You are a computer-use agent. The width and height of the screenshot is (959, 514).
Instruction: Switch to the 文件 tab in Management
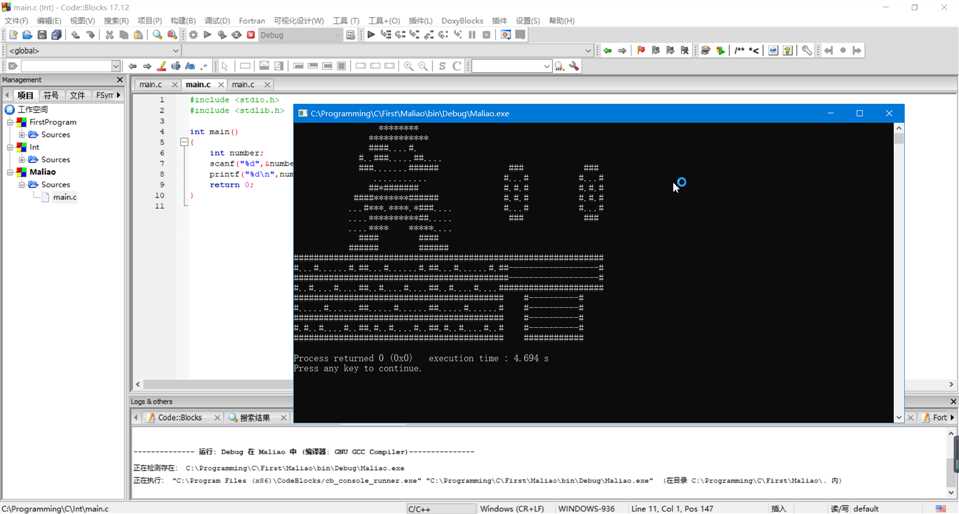pos(77,95)
